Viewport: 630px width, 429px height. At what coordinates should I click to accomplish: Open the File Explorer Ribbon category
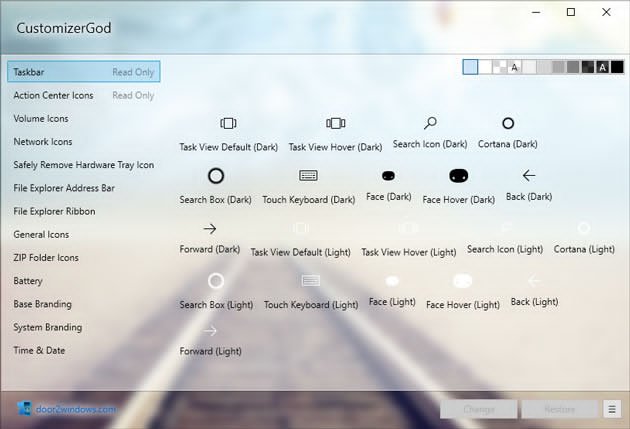84,211
